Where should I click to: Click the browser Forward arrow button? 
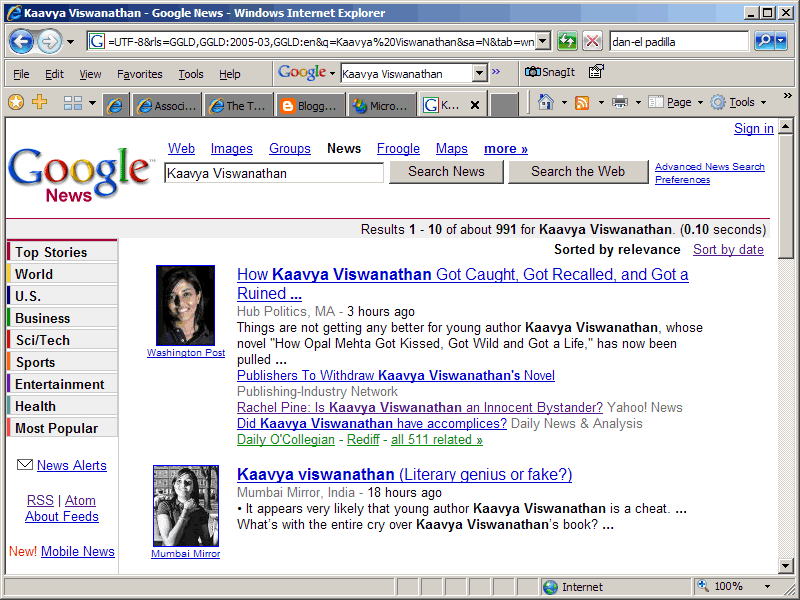(49, 41)
